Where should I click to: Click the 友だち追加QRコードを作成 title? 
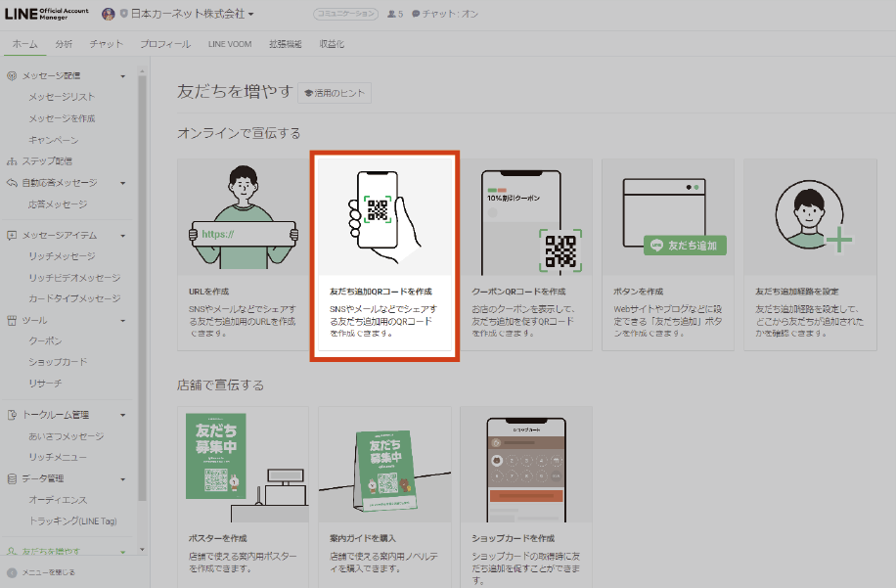point(381,292)
